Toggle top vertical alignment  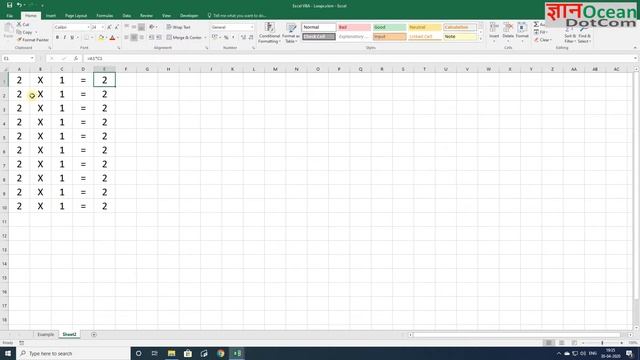[x=127, y=27]
